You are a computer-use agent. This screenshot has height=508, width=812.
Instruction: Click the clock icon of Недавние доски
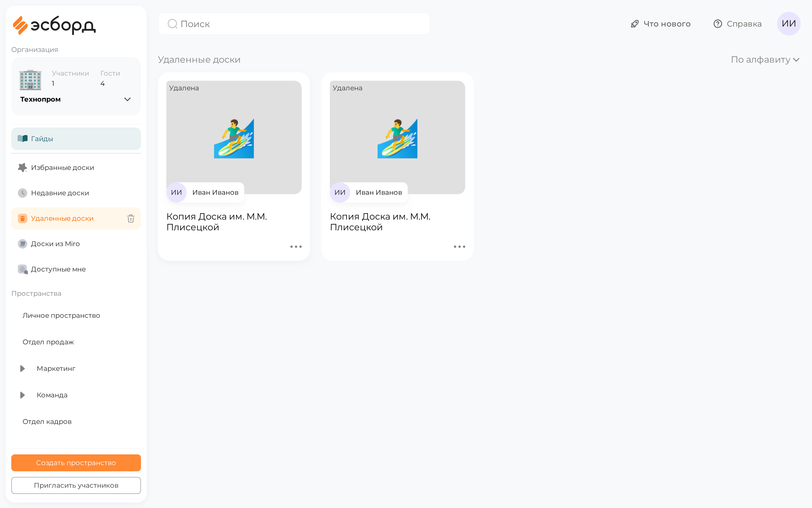[x=23, y=193]
